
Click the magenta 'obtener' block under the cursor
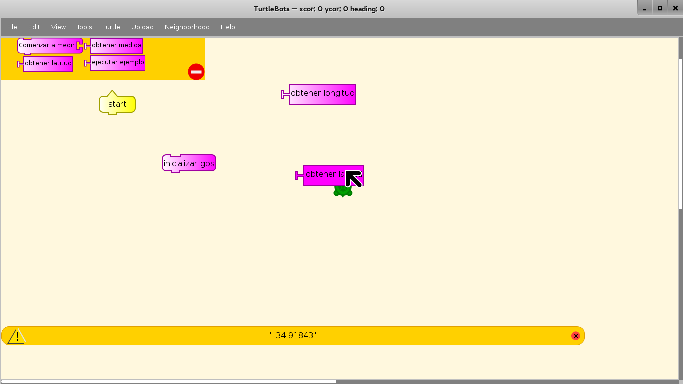(x=330, y=175)
